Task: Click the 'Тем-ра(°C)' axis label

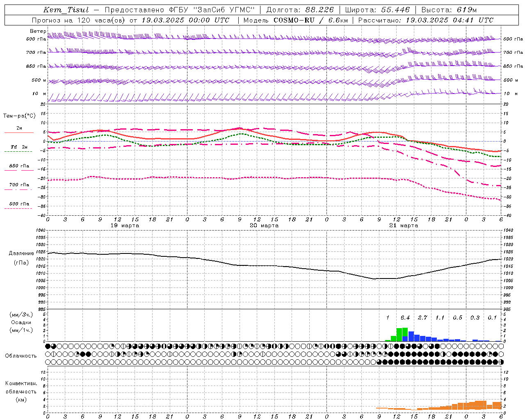Action: 19,116
